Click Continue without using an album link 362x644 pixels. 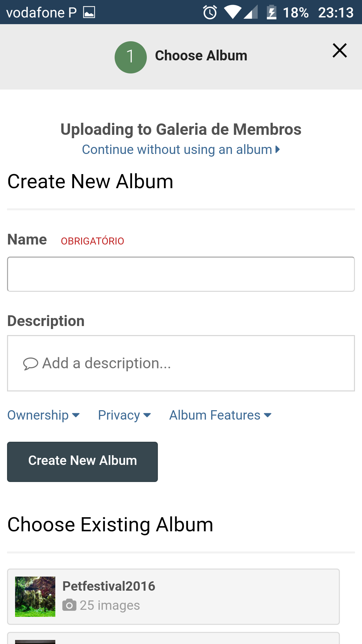click(177, 150)
